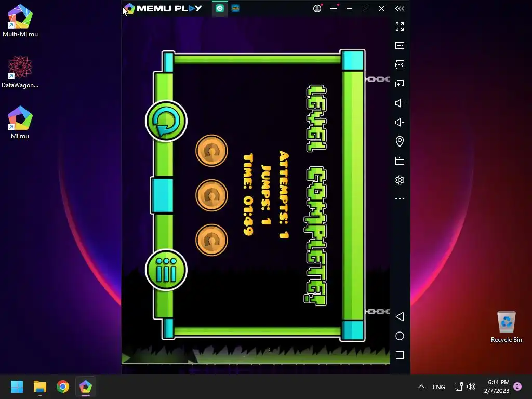Switch to the MEmu home tab
The height and width of the screenshot is (399, 532).
coord(220,8)
